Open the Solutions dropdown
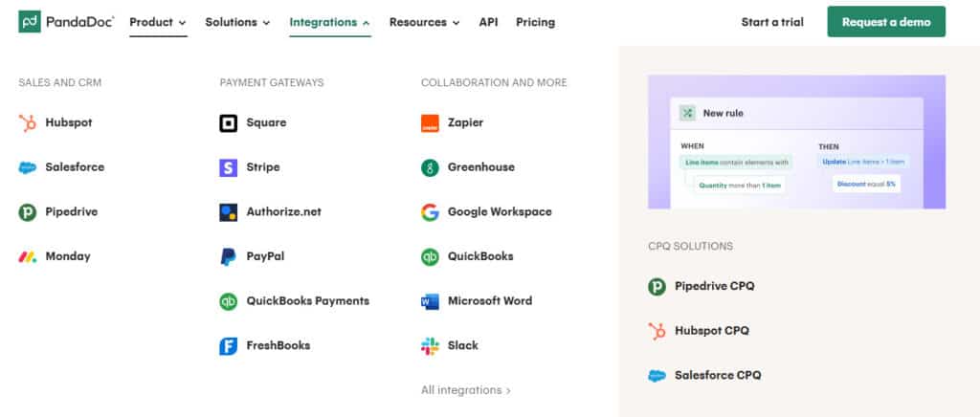 click(x=237, y=22)
